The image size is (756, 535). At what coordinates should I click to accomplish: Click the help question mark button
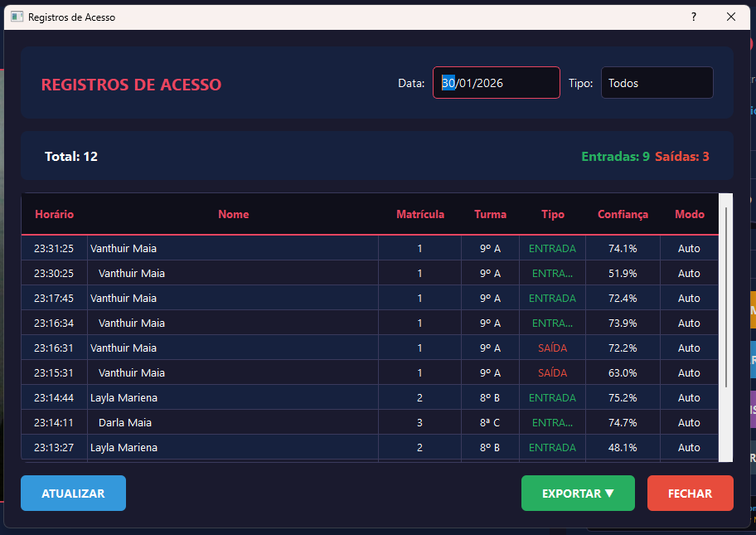(694, 17)
